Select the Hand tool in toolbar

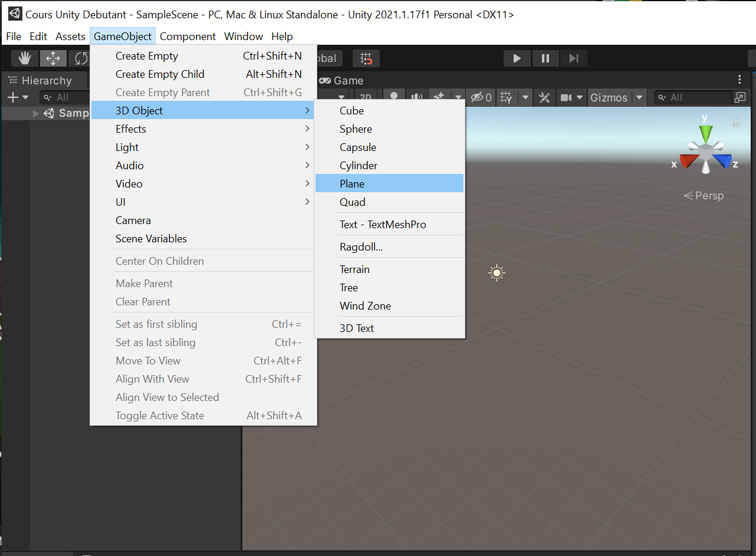click(24, 58)
